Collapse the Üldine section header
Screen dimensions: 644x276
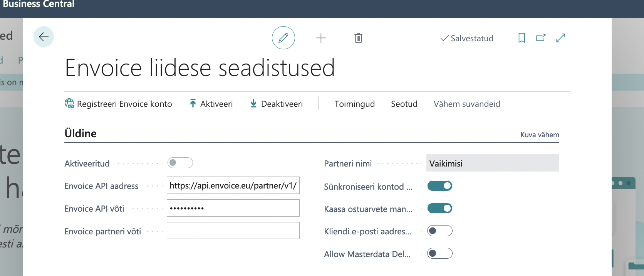80,133
